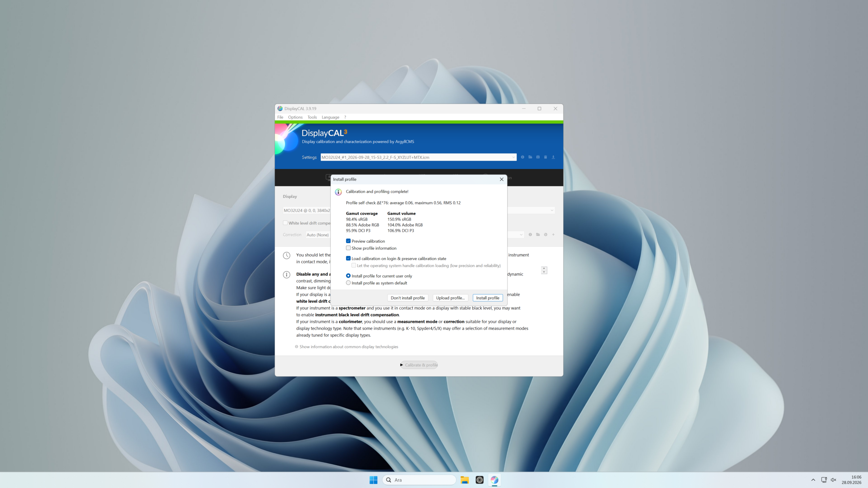Click the correction information icon
Screen dimensions: 868x488
click(x=530, y=235)
